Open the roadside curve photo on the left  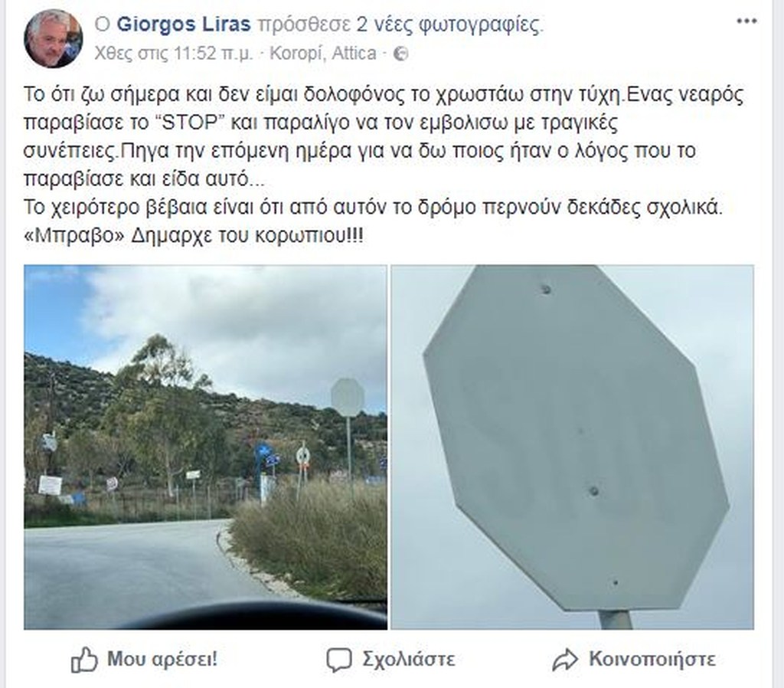[x=205, y=447]
